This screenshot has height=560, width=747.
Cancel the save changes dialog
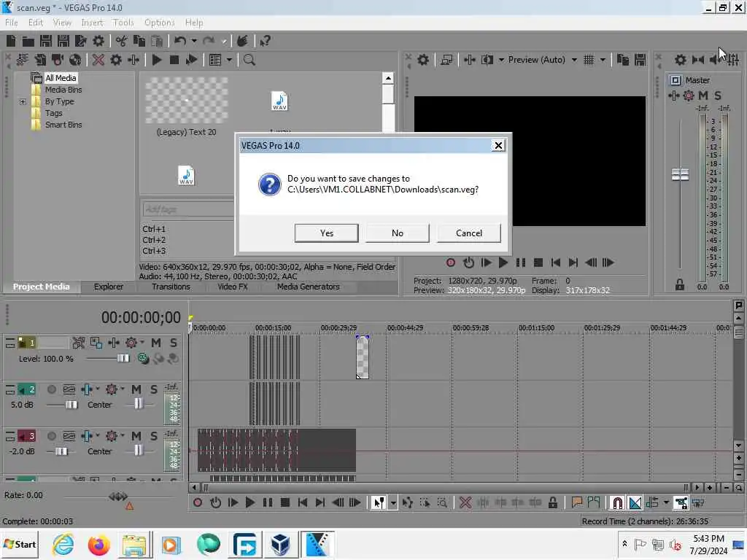pos(469,233)
